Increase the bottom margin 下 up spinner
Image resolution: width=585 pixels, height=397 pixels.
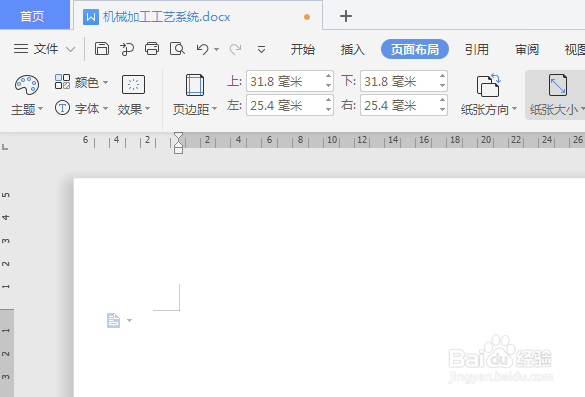(442, 76)
